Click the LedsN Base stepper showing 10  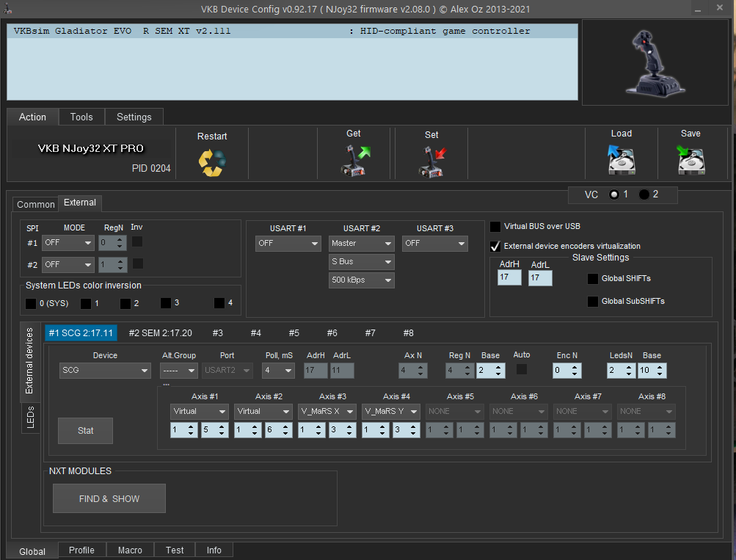coord(652,371)
